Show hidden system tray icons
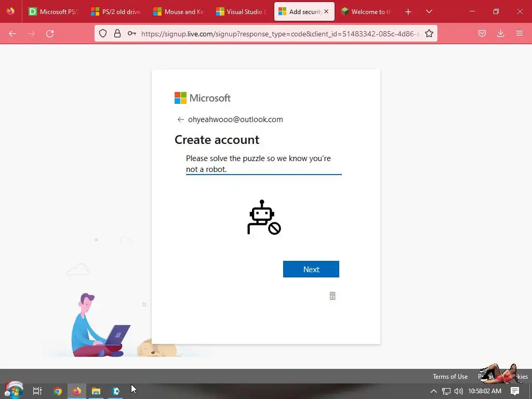This screenshot has width=532, height=399. [433, 391]
